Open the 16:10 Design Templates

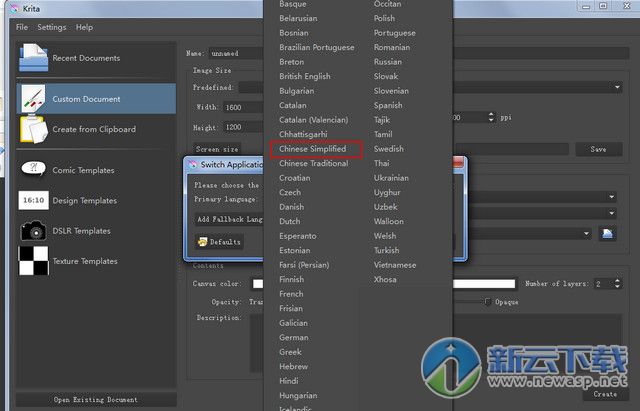32,201
